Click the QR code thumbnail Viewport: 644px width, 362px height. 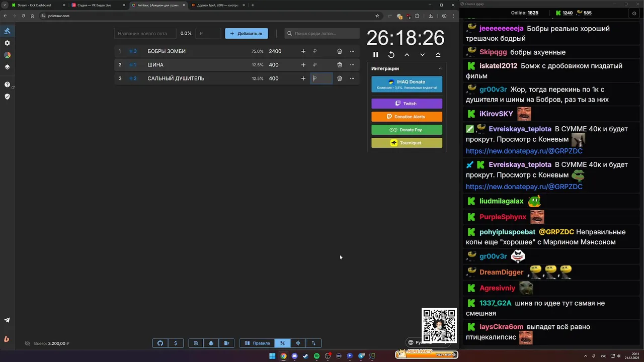tap(439, 325)
